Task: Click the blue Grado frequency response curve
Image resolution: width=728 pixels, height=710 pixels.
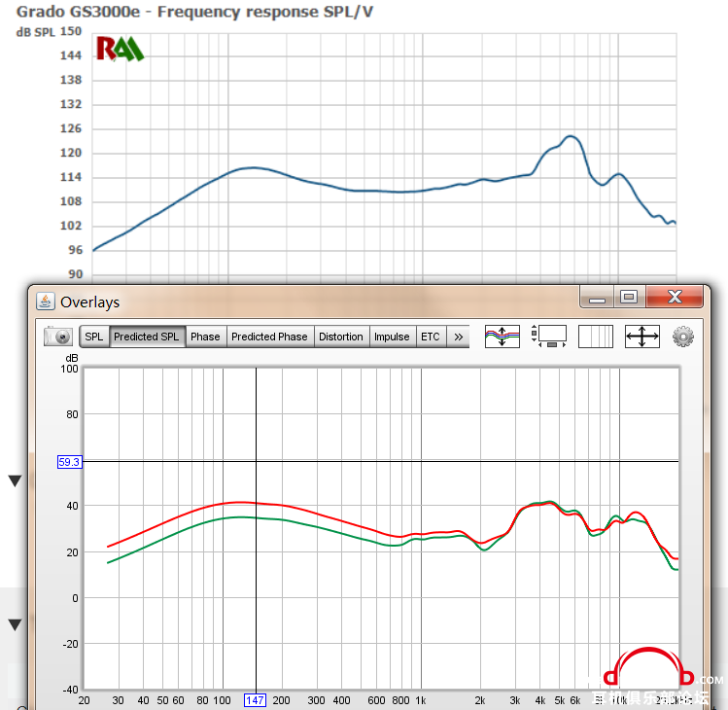Action: pyautogui.click(x=385, y=191)
